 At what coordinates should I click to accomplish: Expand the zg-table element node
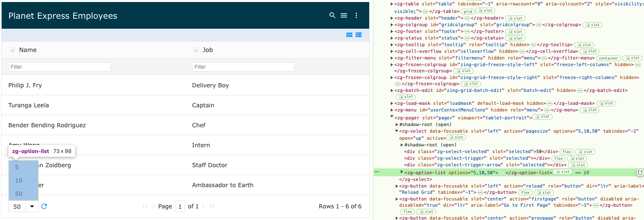(x=392, y=4)
